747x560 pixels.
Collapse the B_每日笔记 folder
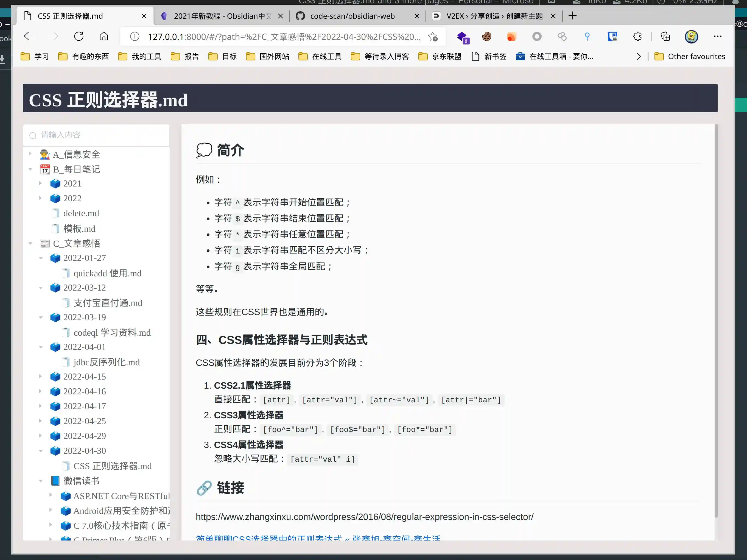pos(30,169)
